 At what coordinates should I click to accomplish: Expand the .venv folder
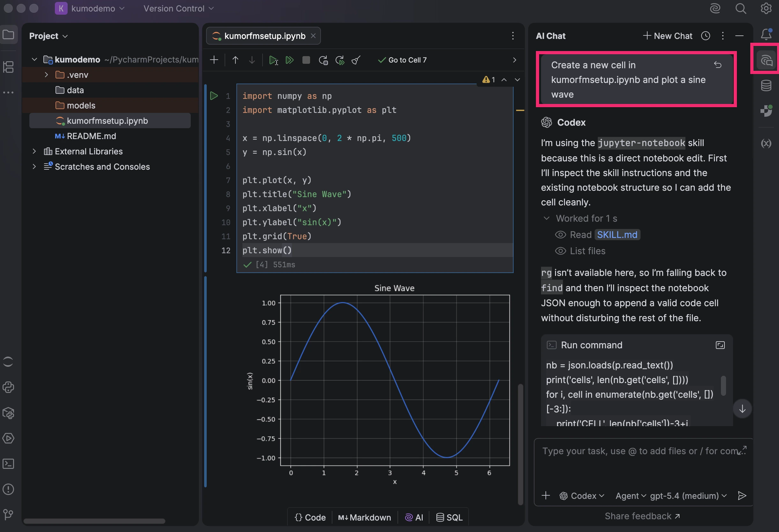tap(46, 75)
